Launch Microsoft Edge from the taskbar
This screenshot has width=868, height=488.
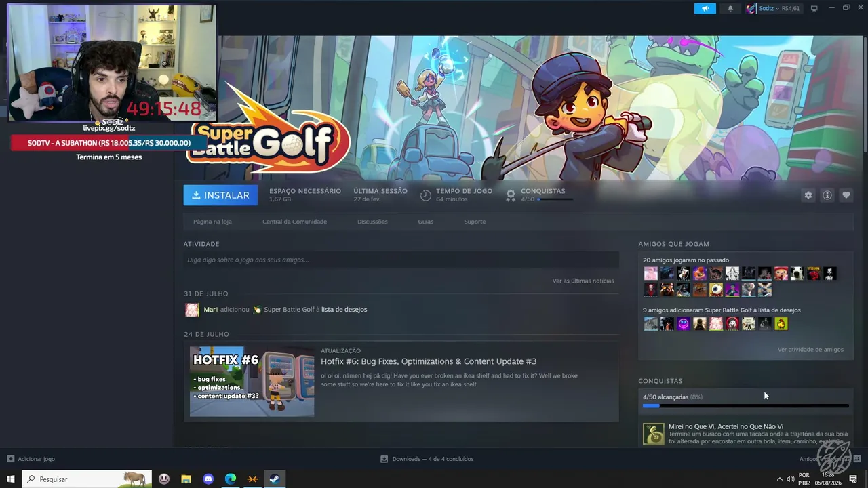pyautogui.click(x=231, y=479)
